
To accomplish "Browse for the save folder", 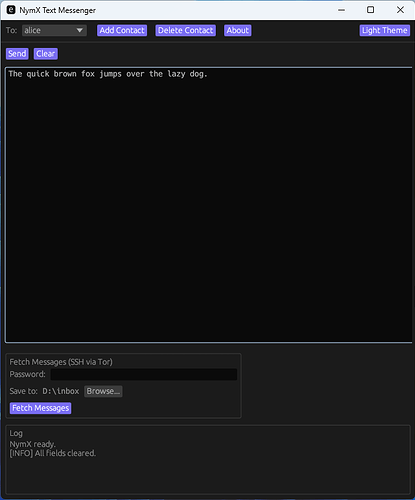I will (x=103, y=391).
